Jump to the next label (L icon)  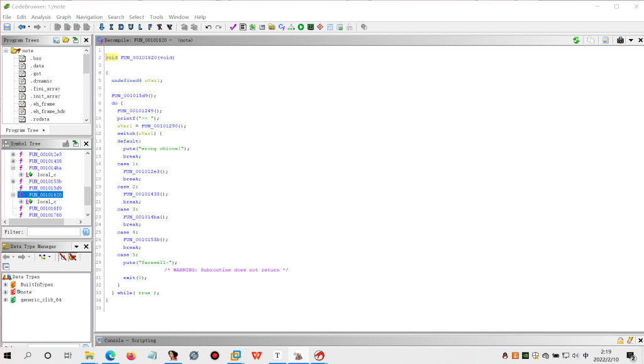tap(140, 27)
